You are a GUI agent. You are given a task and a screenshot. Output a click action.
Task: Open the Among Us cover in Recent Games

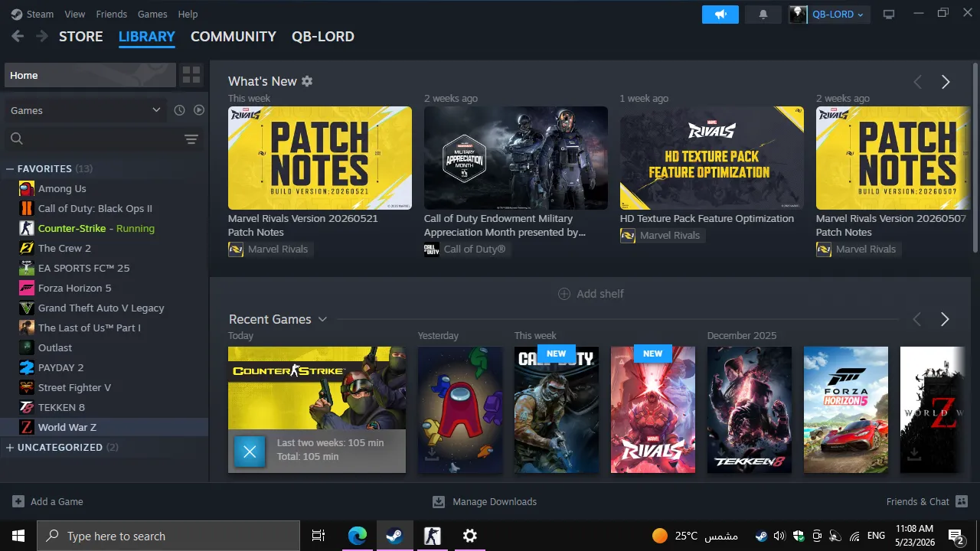(460, 409)
